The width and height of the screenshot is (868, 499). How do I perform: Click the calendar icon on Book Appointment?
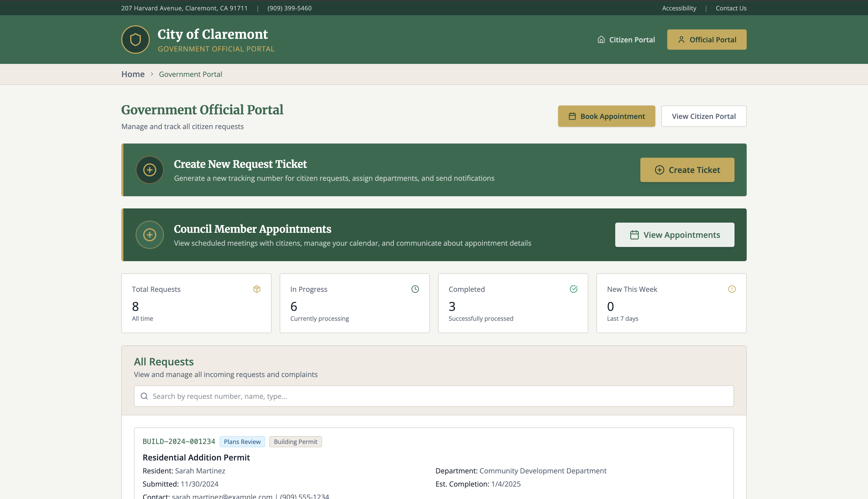(572, 116)
